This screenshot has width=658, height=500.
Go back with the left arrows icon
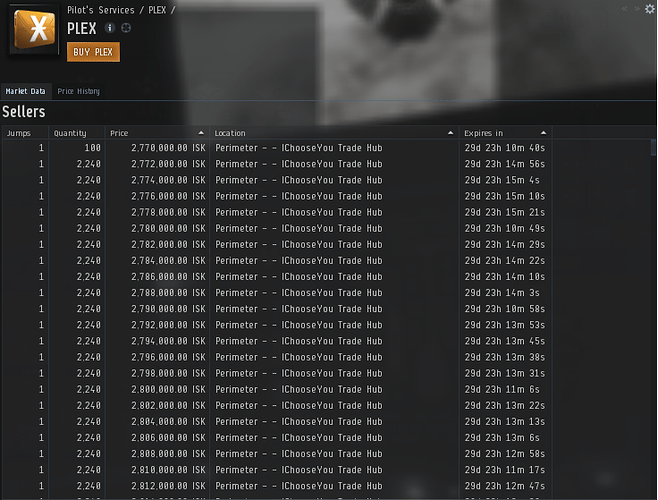pos(625,9)
